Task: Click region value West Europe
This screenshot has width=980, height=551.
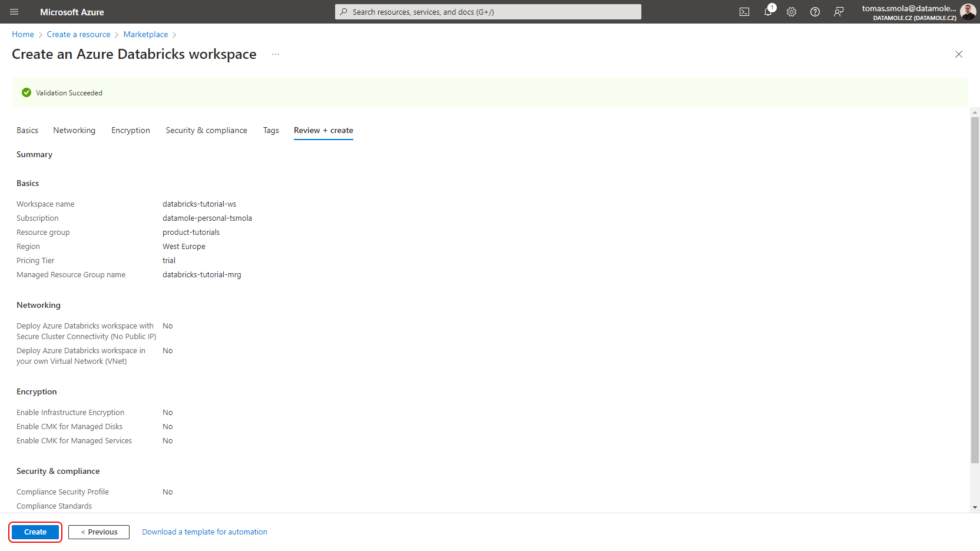Action: (184, 246)
